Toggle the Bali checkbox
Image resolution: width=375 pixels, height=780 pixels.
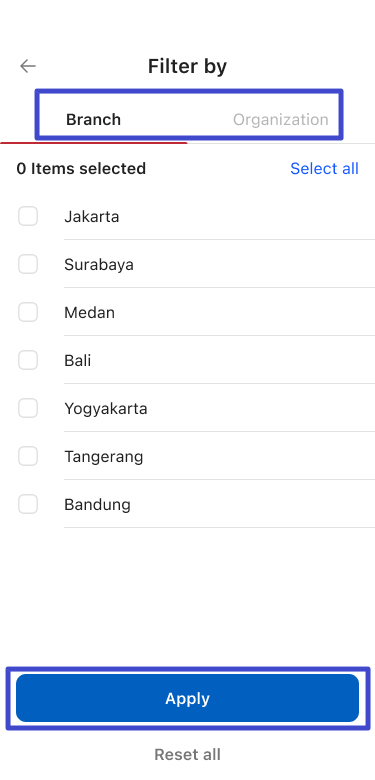click(28, 360)
